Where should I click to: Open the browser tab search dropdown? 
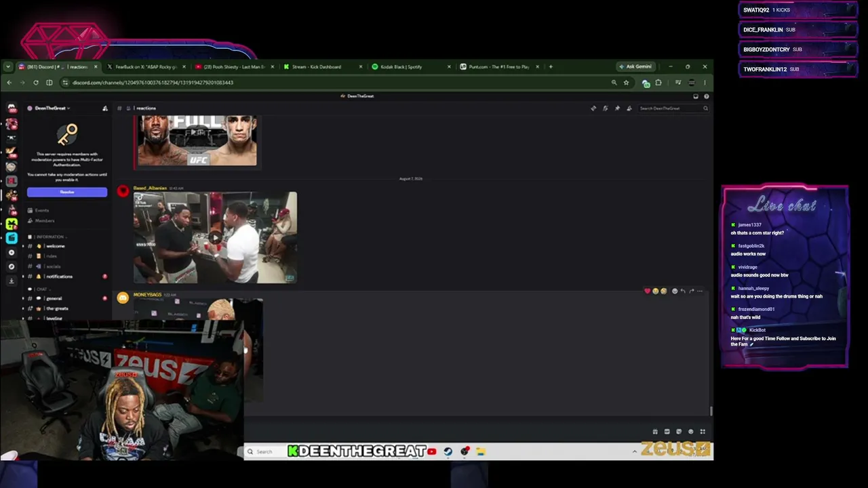click(x=7, y=66)
